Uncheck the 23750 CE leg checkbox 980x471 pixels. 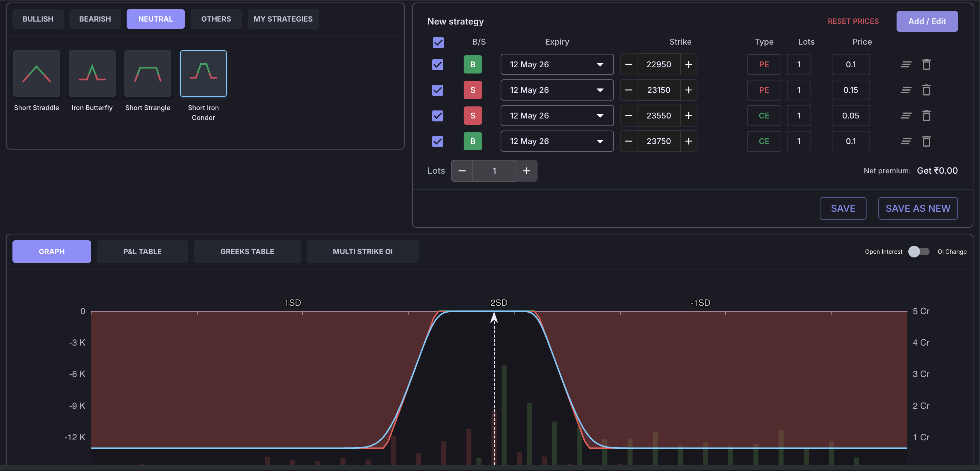point(438,142)
